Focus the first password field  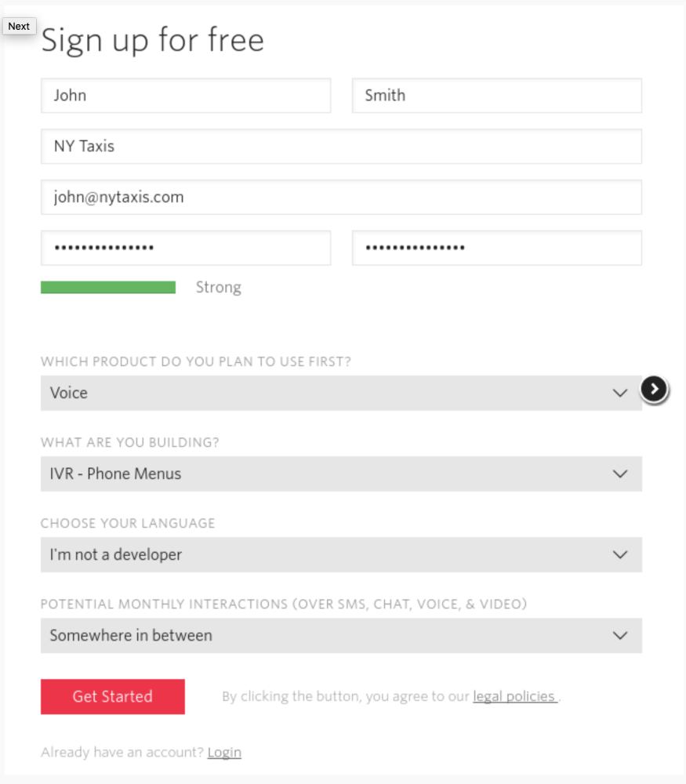click(x=186, y=249)
